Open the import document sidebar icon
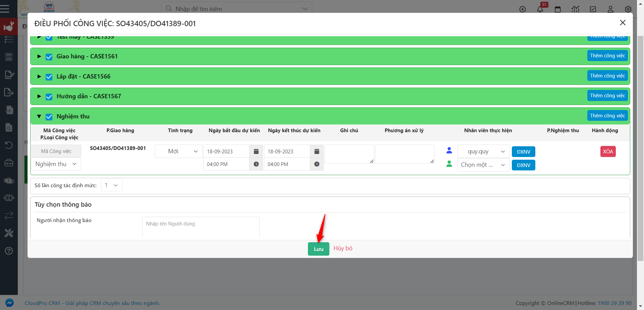This screenshot has width=644, height=310. [x=9, y=110]
